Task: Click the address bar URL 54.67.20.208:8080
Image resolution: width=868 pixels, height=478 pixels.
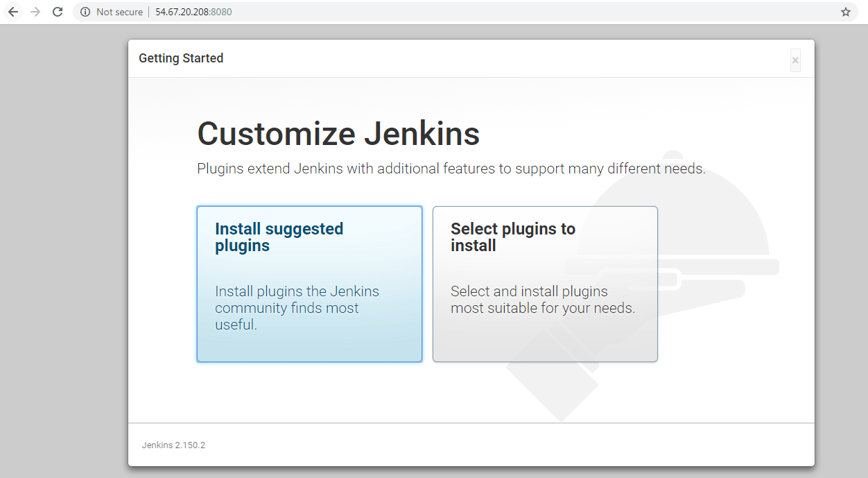Action: coord(193,12)
